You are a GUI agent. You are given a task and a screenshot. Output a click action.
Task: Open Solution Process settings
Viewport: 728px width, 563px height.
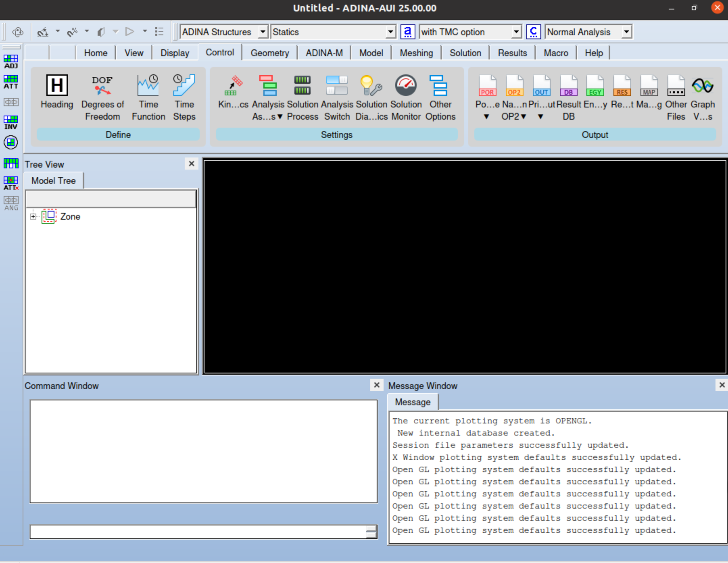[302, 97]
